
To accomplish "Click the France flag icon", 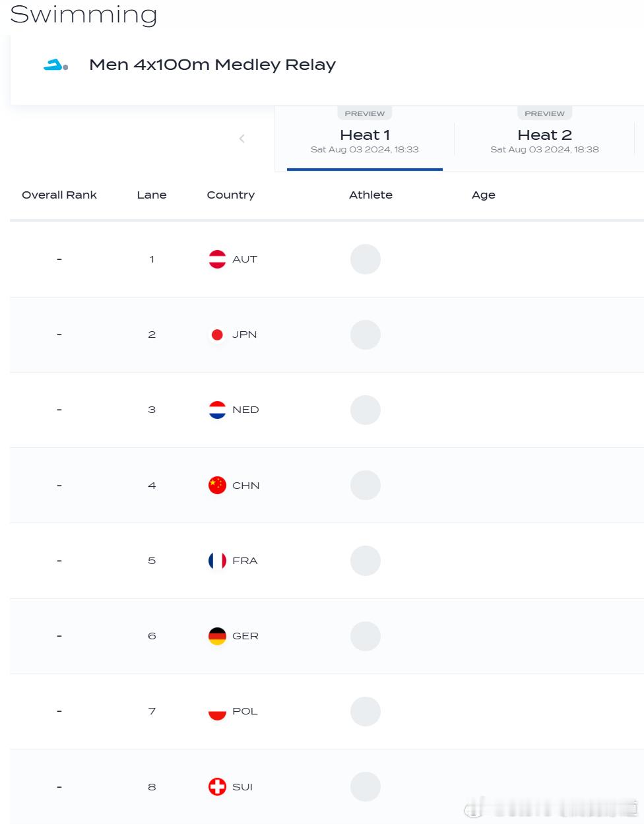I will pos(217,561).
